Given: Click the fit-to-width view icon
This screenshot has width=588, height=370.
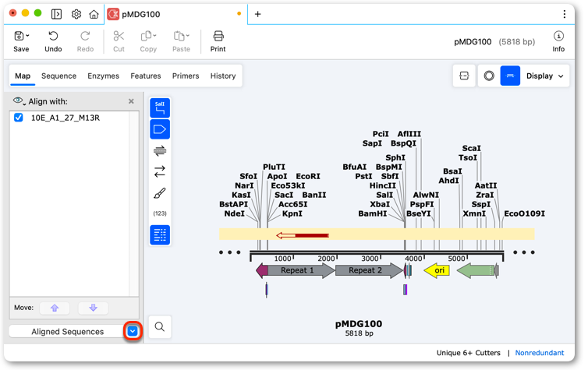Looking at the screenshot, I should click(x=464, y=76).
